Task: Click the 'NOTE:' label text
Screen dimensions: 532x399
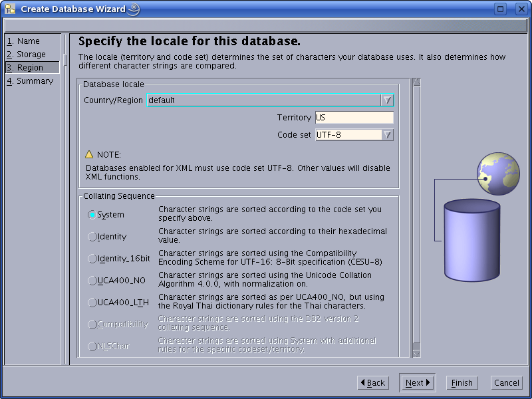Action: point(109,155)
